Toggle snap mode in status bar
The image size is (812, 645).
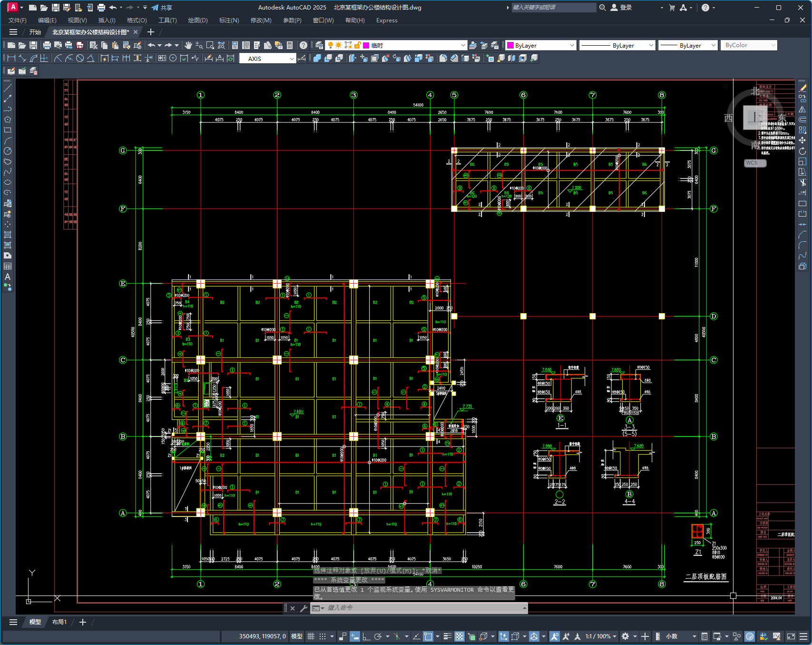click(323, 636)
